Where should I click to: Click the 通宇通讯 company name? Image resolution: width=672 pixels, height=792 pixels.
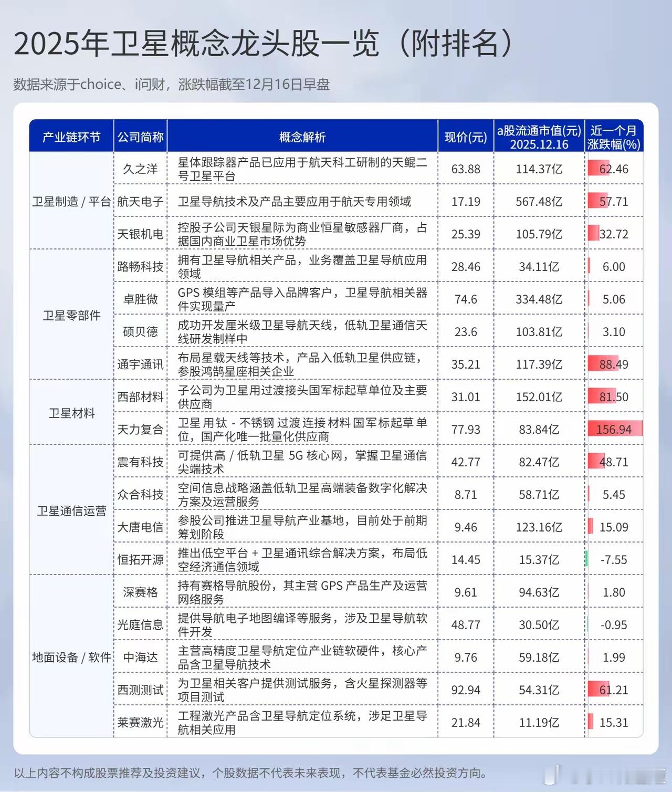click(x=140, y=364)
